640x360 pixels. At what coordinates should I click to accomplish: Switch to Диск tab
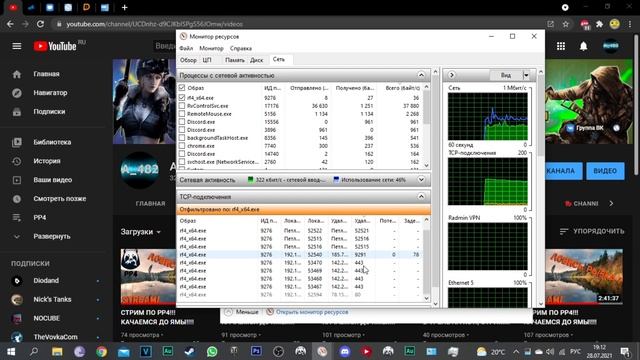click(256, 60)
